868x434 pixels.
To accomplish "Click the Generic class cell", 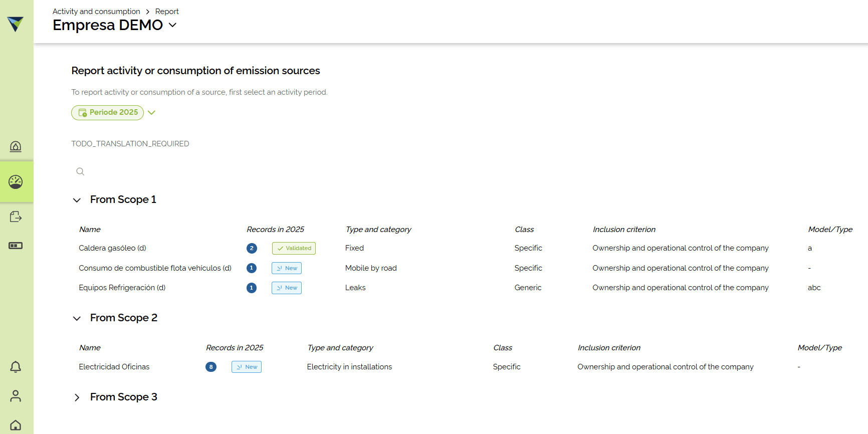I will tap(528, 288).
